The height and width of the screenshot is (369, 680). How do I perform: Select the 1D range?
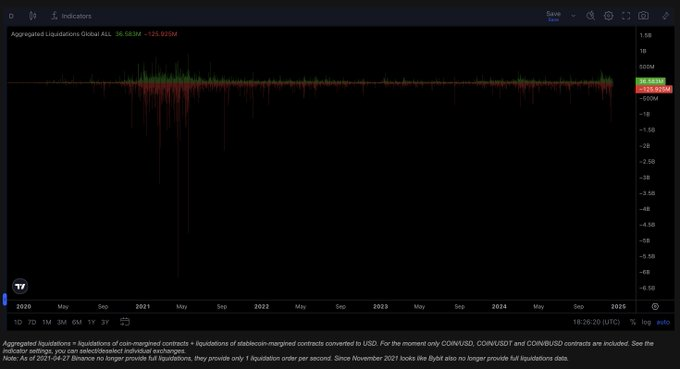click(x=18, y=322)
